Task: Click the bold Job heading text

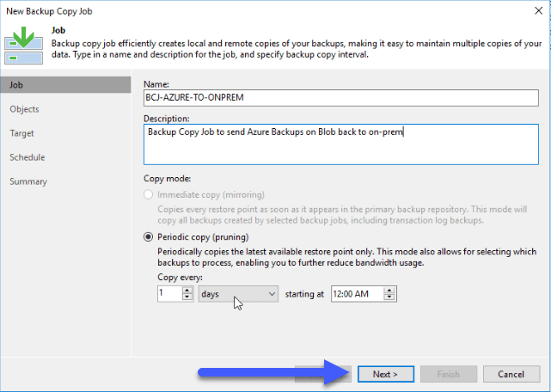Action: click(x=58, y=30)
